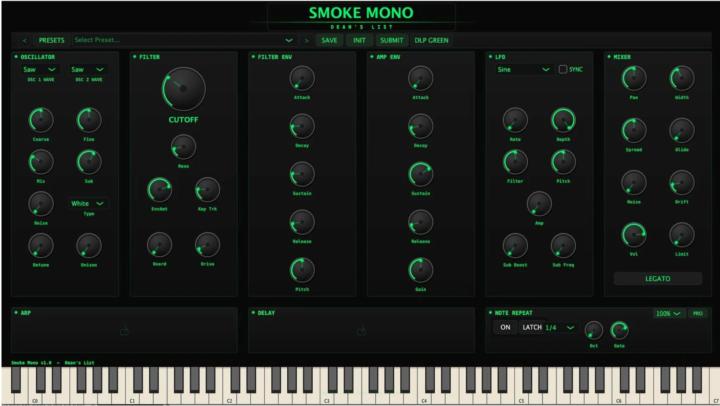Click the oscillator Mix knob
The image size is (720, 406).
[x=41, y=162]
